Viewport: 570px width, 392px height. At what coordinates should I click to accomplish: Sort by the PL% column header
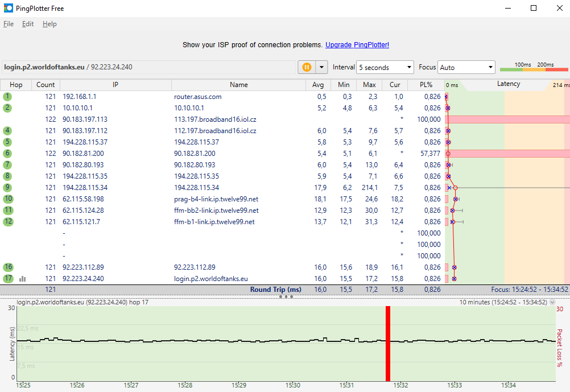tap(426, 85)
